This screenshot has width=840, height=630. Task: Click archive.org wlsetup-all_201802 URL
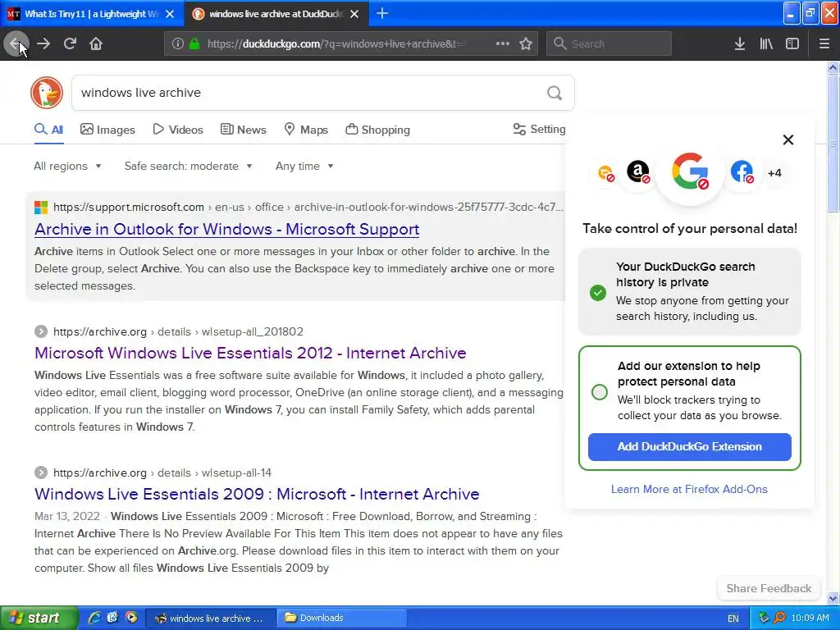click(x=178, y=331)
